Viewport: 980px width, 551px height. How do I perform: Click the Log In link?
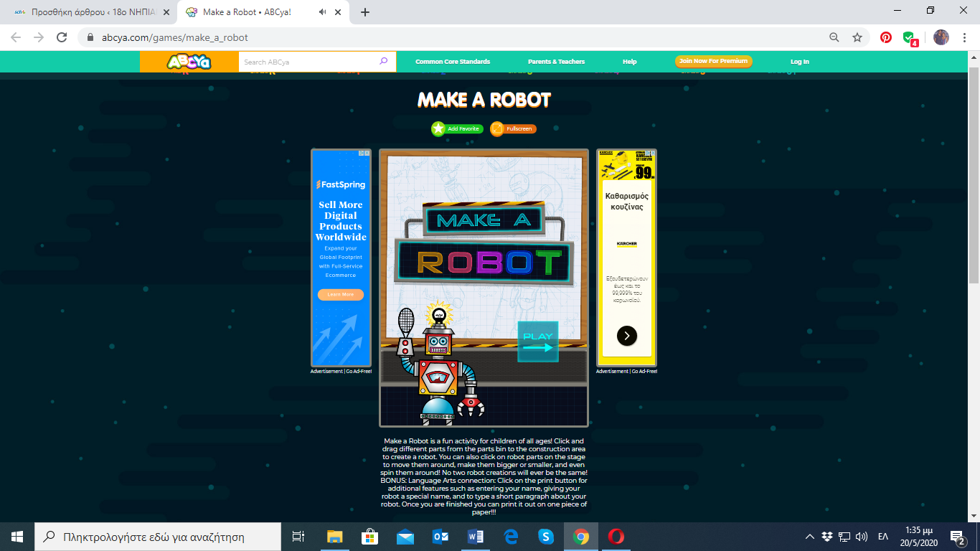click(x=799, y=62)
